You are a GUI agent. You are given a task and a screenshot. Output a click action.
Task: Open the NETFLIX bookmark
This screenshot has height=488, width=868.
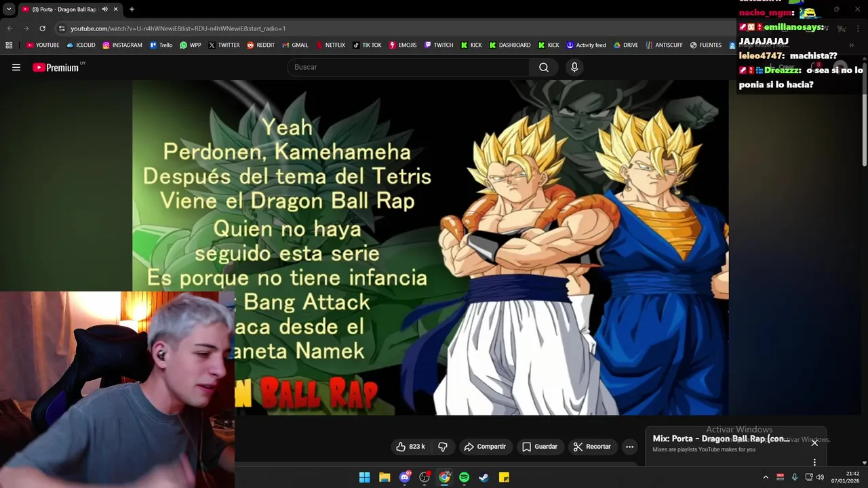tap(330, 45)
